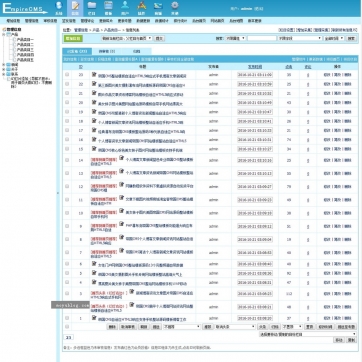Open the 不推荐 dropdown in the bottom action bar

182,327
